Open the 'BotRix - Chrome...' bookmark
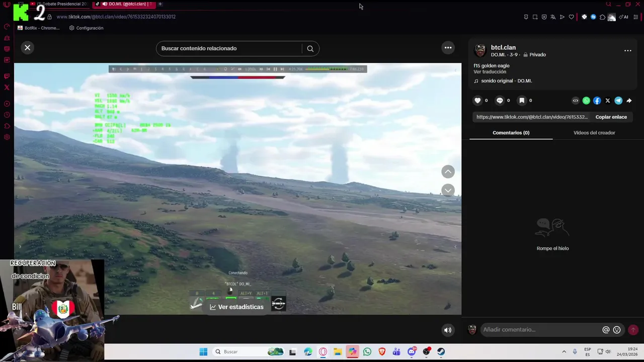This screenshot has height=362, width=644. (x=38, y=28)
